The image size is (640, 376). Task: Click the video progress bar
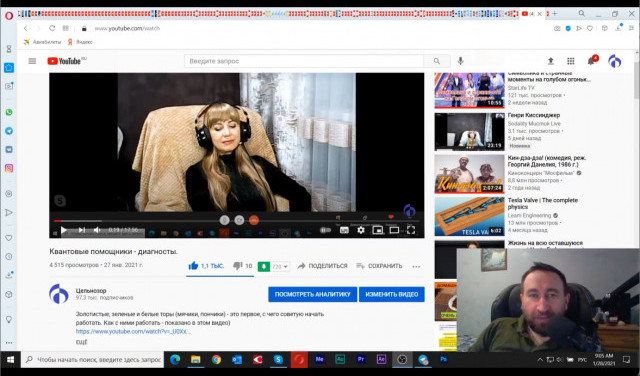[x=237, y=221]
